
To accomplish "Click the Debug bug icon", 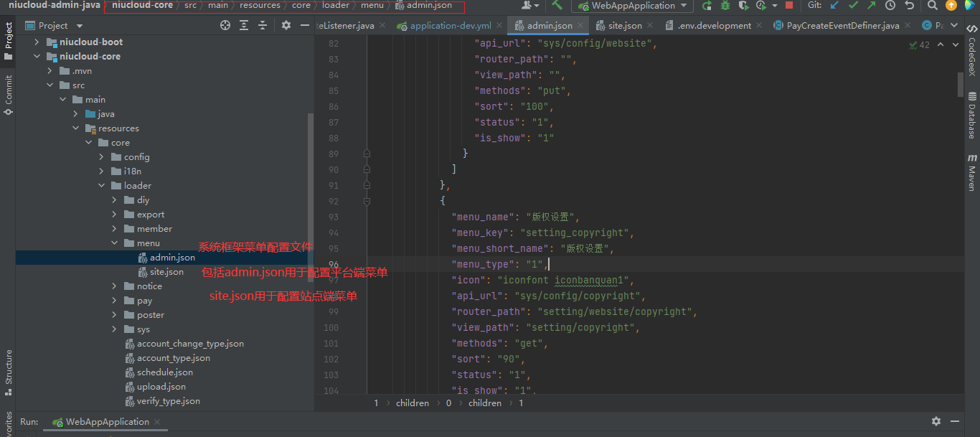I will coord(725,6).
